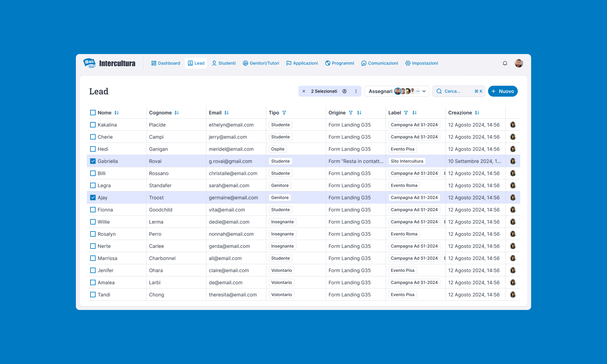The height and width of the screenshot is (364, 607).
Task: Check the Kakalina row checkbox
Action: point(93,125)
